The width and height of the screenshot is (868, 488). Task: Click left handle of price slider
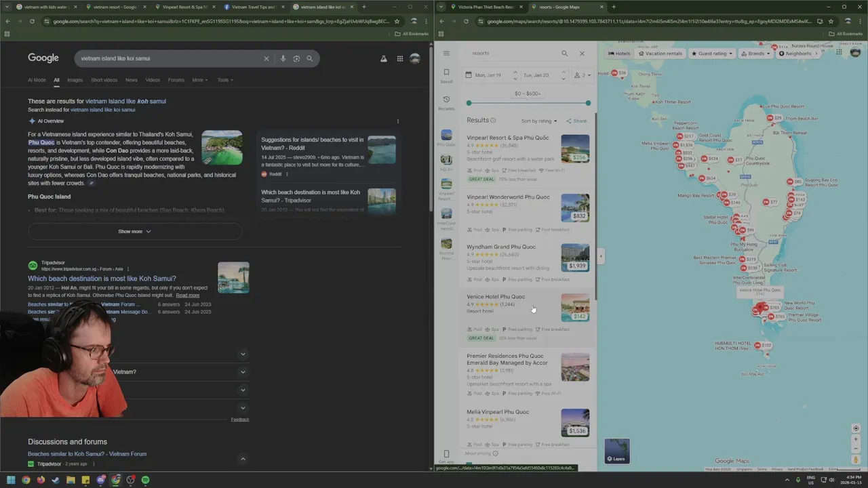click(x=469, y=103)
